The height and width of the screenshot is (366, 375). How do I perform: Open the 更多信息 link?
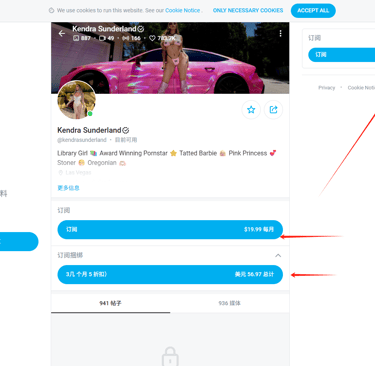click(68, 188)
